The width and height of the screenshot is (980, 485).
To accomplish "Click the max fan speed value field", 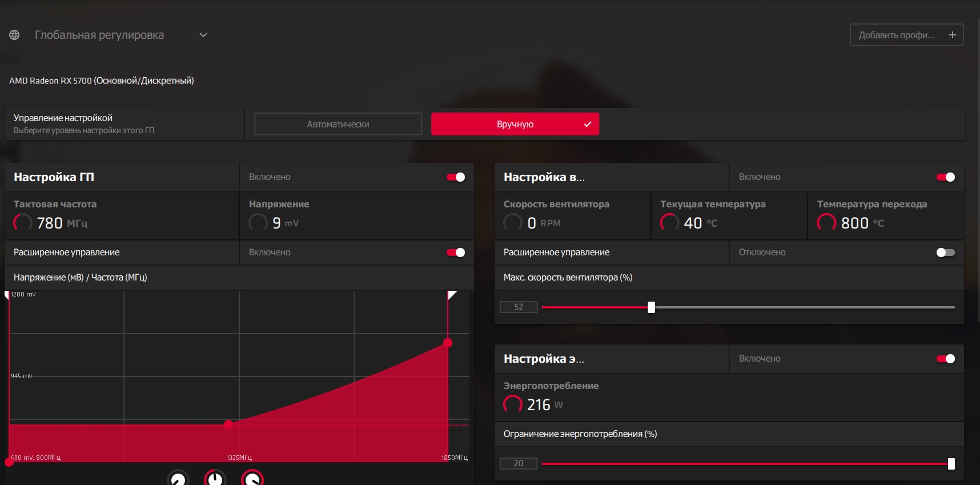I will pyautogui.click(x=519, y=307).
